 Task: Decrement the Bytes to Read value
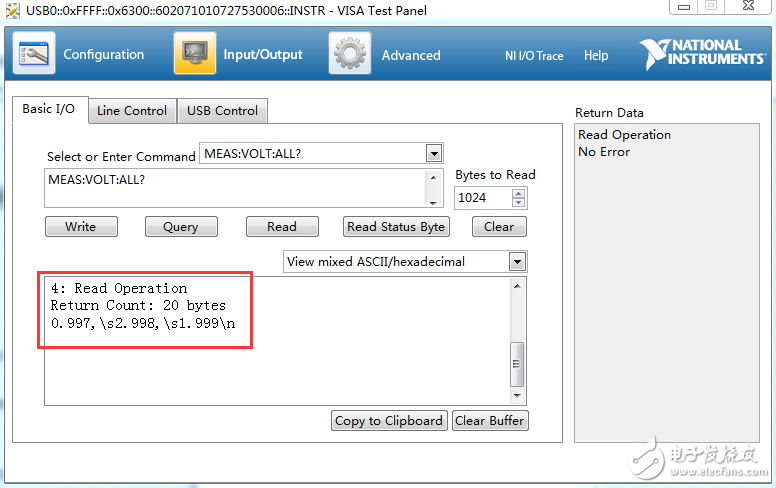coord(518,202)
